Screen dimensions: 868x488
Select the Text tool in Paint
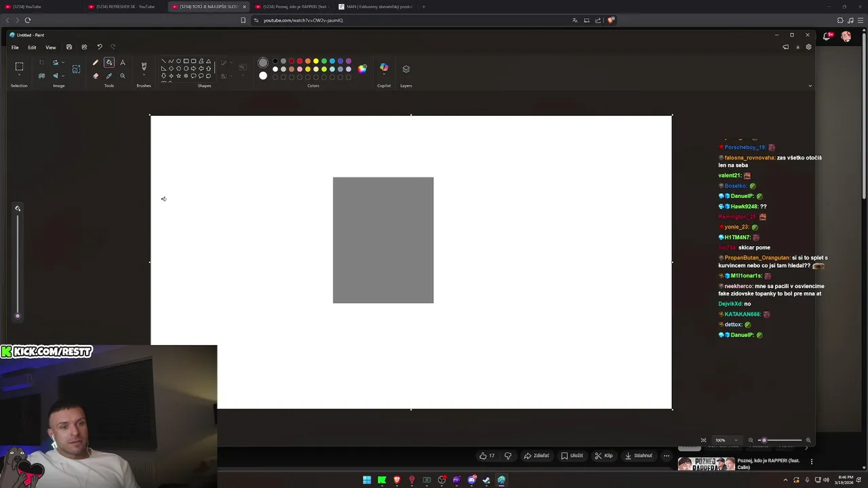pyautogui.click(x=123, y=62)
